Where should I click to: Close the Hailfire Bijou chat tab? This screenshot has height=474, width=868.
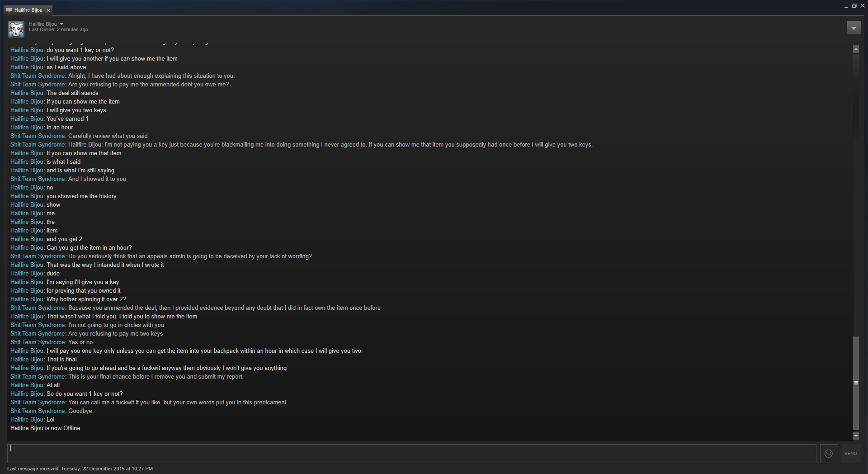48,10
